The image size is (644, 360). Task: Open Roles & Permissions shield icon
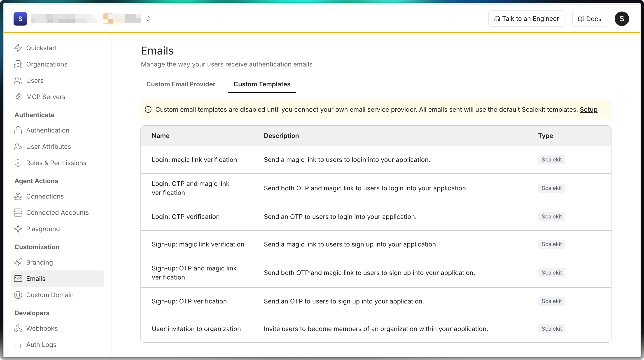[18, 163]
